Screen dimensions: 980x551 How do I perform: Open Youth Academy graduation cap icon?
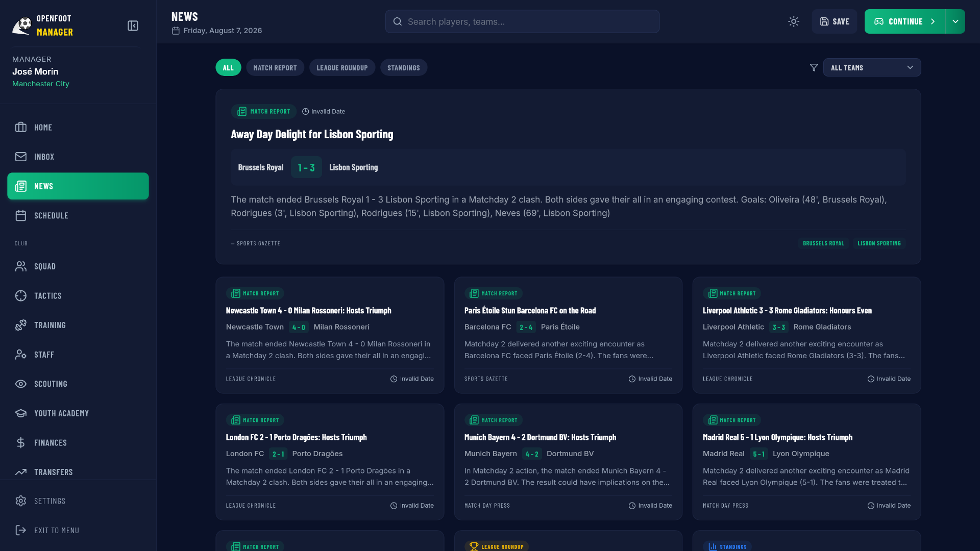point(21,413)
